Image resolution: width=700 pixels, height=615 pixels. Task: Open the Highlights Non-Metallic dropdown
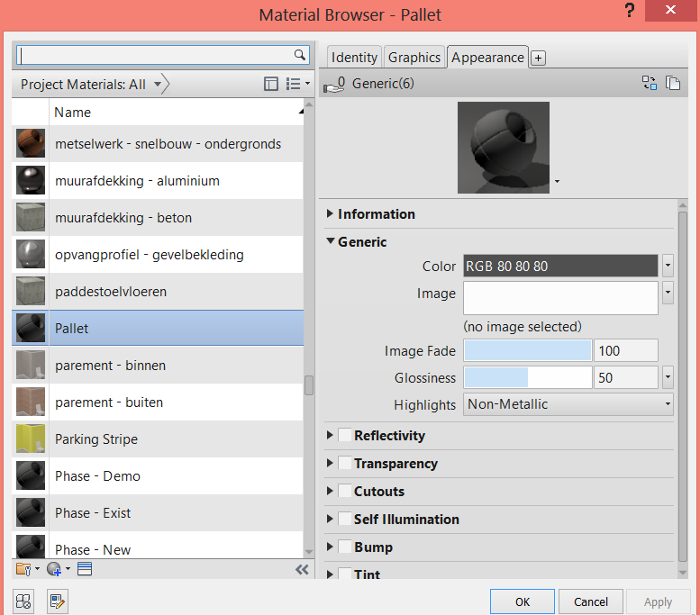[x=568, y=405]
